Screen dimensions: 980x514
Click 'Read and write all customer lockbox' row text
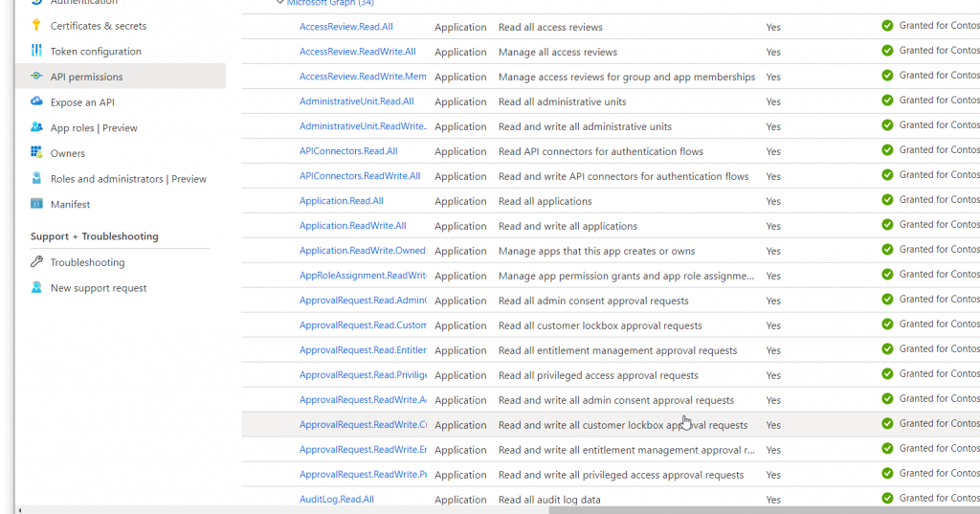pos(622,425)
